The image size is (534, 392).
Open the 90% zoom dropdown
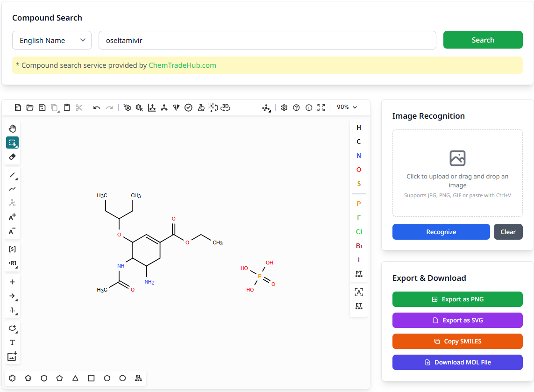click(x=347, y=107)
